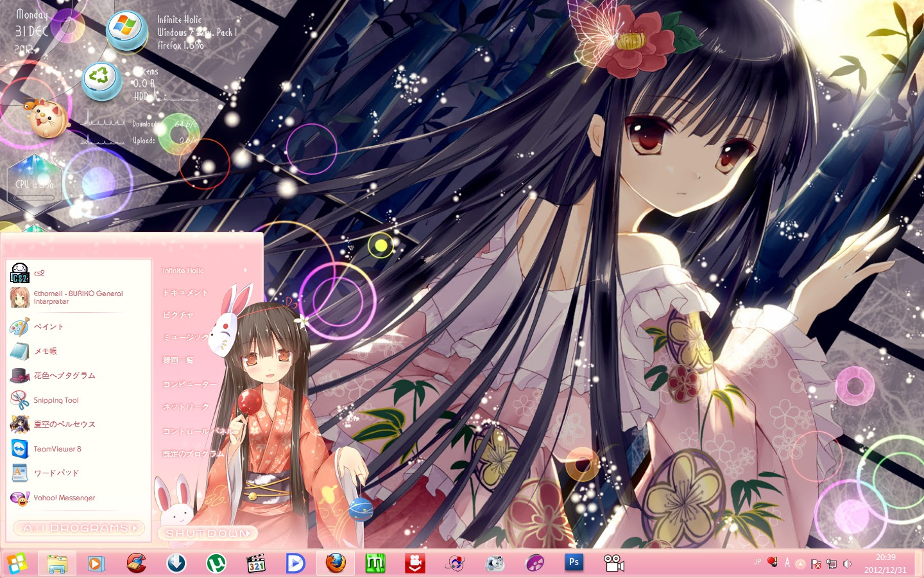Image resolution: width=924 pixels, height=578 pixels.
Task: Expand All Programs in Start menu
Action: point(80,528)
